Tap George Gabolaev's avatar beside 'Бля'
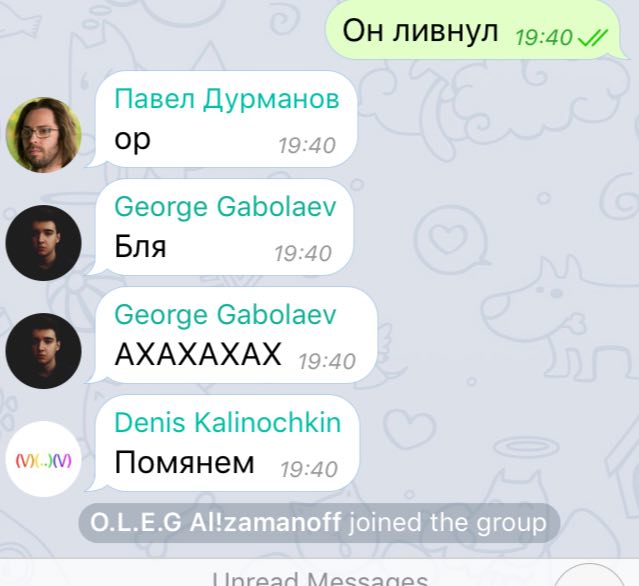 (44, 243)
